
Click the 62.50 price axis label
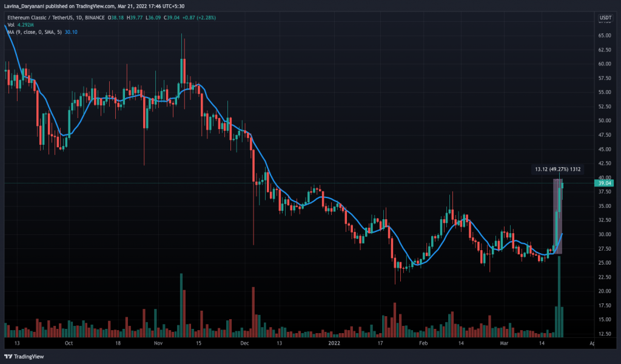(605, 50)
